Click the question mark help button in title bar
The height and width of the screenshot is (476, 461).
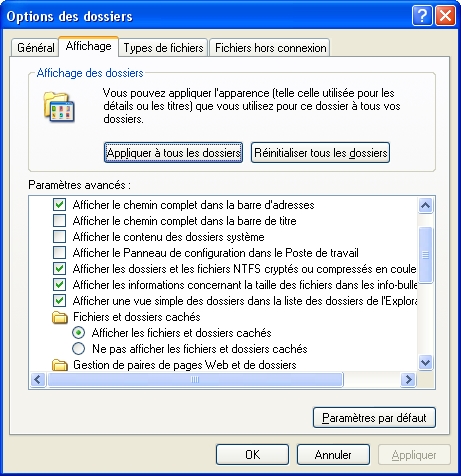(x=422, y=16)
